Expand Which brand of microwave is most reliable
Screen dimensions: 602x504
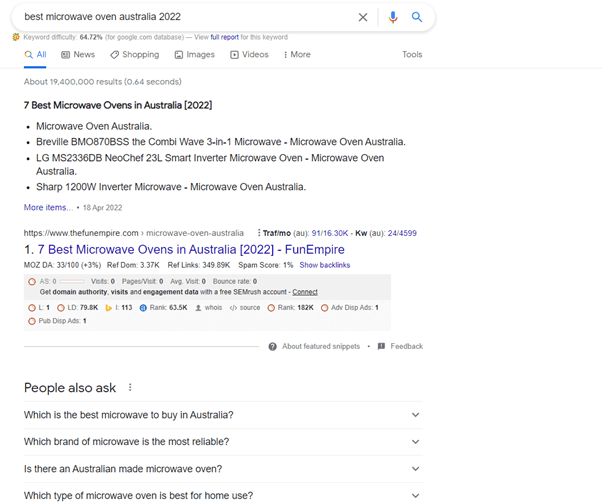point(223,442)
